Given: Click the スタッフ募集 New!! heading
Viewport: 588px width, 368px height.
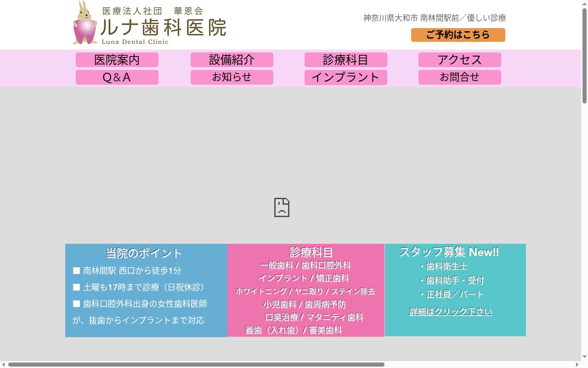Looking at the screenshot, I should pyautogui.click(x=449, y=252).
